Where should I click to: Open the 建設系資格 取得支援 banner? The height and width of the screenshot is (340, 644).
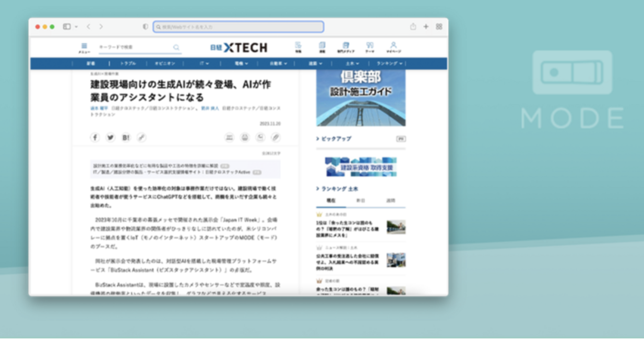tap(361, 167)
